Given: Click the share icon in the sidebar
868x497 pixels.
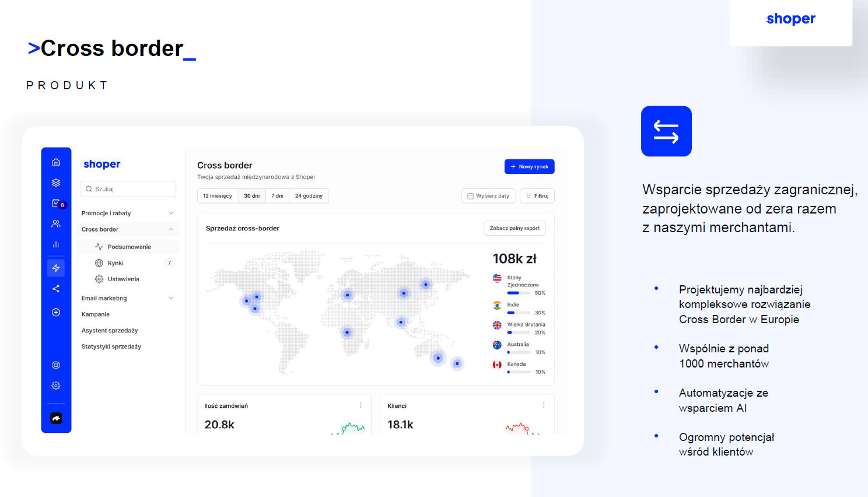Looking at the screenshot, I should [56, 289].
